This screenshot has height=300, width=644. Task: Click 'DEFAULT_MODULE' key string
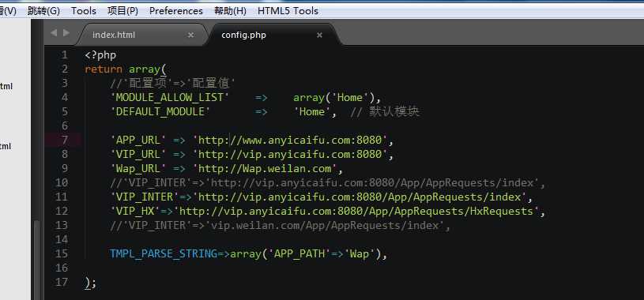pos(160,111)
